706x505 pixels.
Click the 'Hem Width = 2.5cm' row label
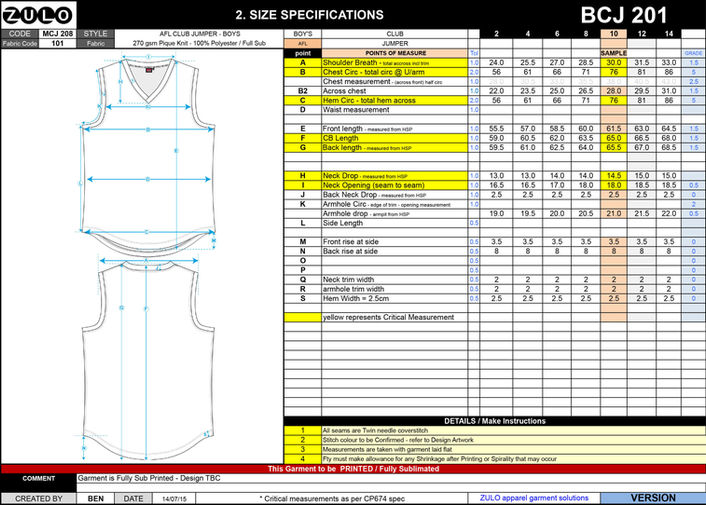point(395,298)
